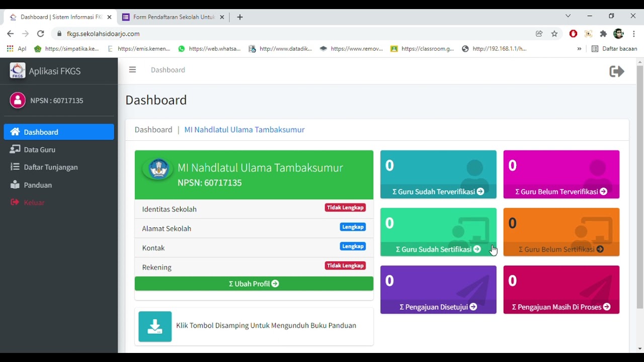Click the share page icon in address bar
The image size is (644, 362).
pos(539,34)
